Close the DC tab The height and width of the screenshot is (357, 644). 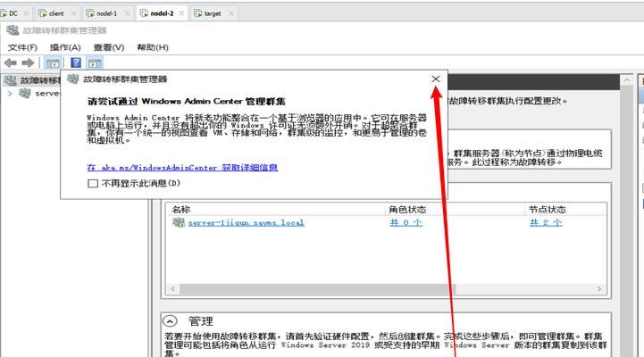26,13
